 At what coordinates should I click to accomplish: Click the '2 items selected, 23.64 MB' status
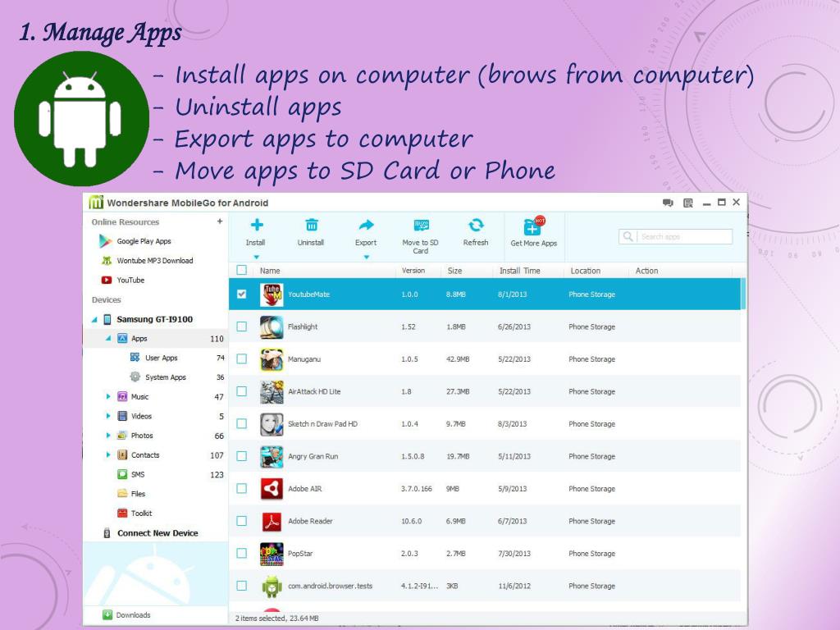pyautogui.click(x=277, y=619)
